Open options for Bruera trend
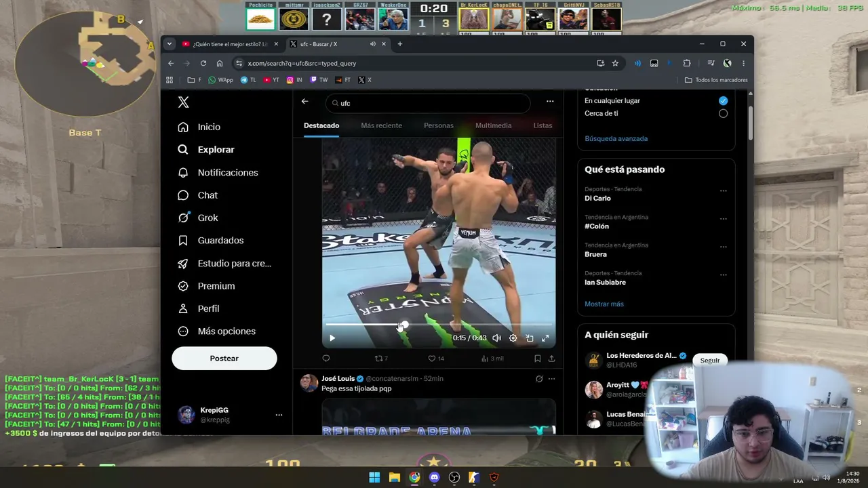Image resolution: width=868 pixels, height=488 pixels. coord(723,247)
